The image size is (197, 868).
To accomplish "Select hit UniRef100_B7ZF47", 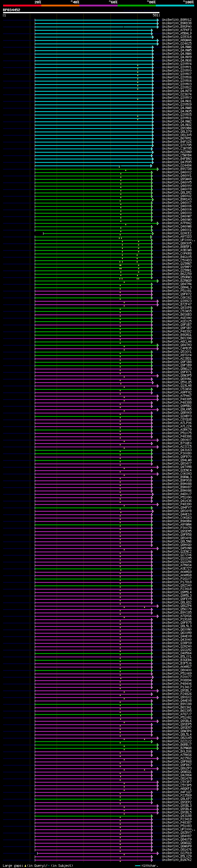I will point(177,304).
